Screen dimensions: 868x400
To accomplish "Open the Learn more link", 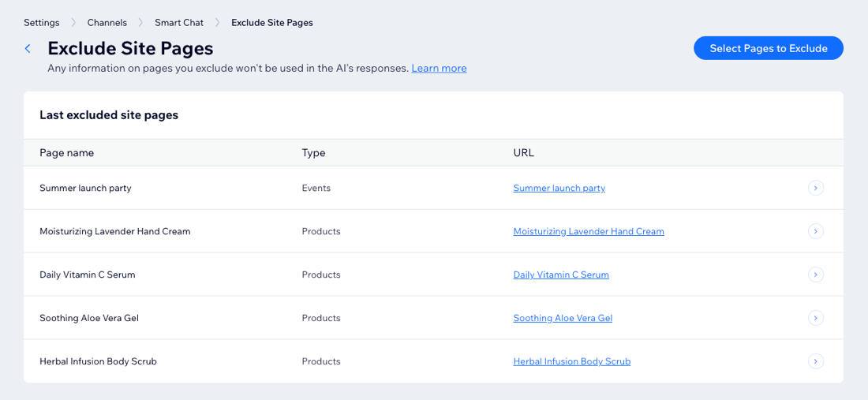I will (439, 68).
